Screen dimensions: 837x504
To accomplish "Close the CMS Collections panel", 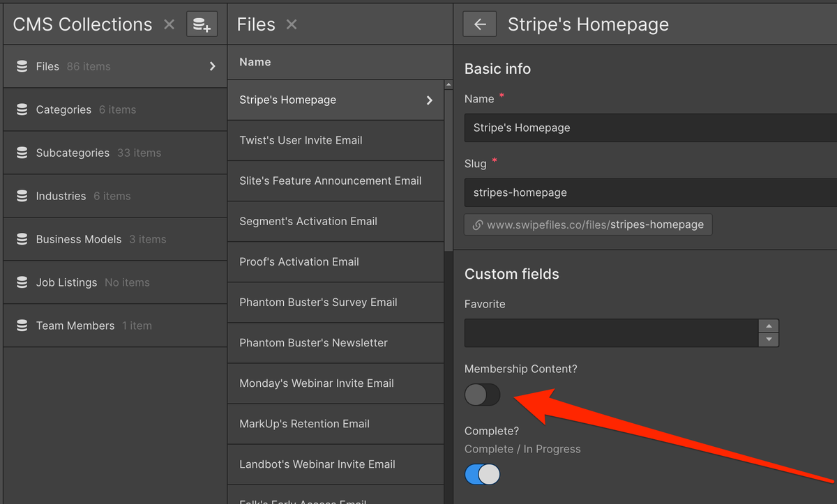I will [x=169, y=25].
